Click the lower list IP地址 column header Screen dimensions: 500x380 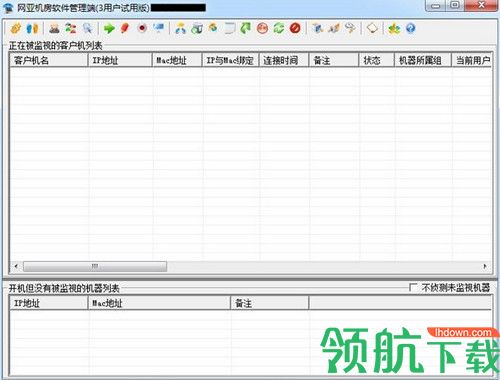pos(49,303)
